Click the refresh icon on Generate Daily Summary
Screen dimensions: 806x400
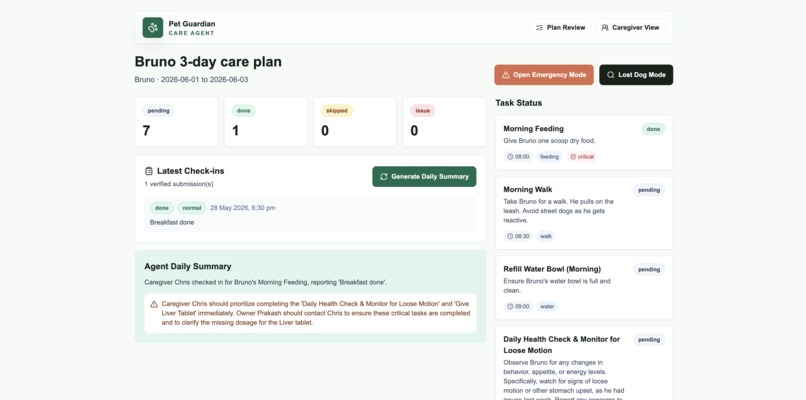[x=383, y=176]
